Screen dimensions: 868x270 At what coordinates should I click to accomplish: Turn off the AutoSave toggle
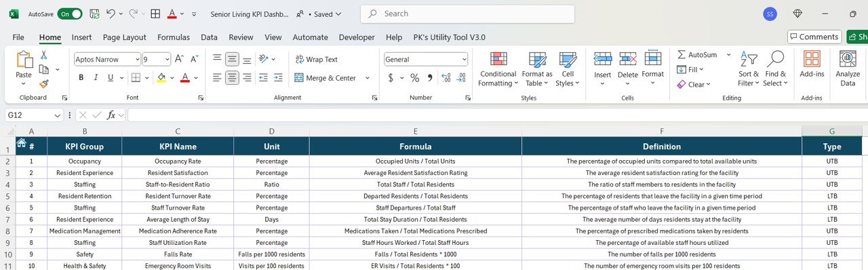(70, 14)
